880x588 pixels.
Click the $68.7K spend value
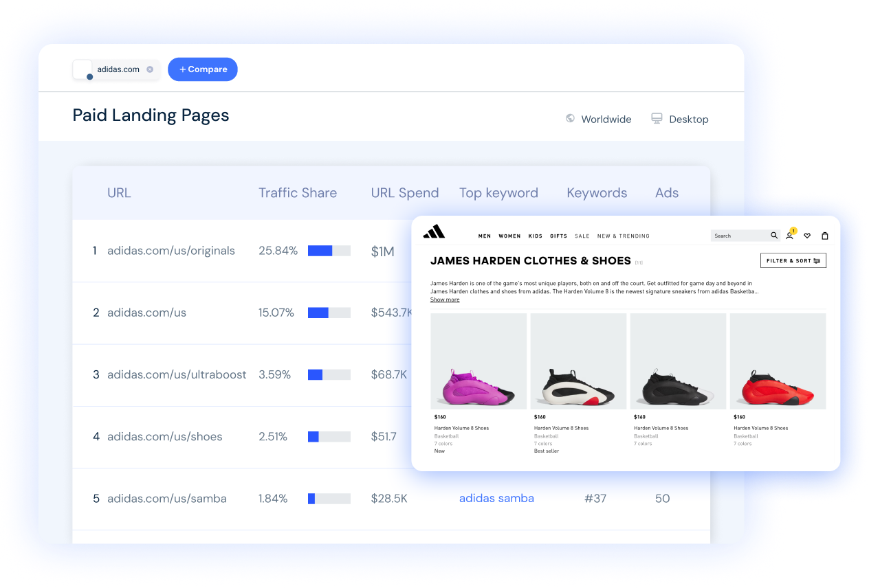389,374
